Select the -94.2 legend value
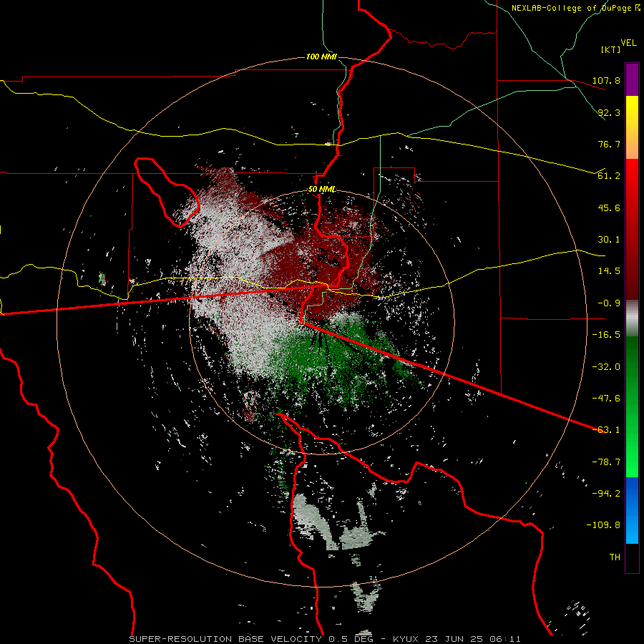 606,494
